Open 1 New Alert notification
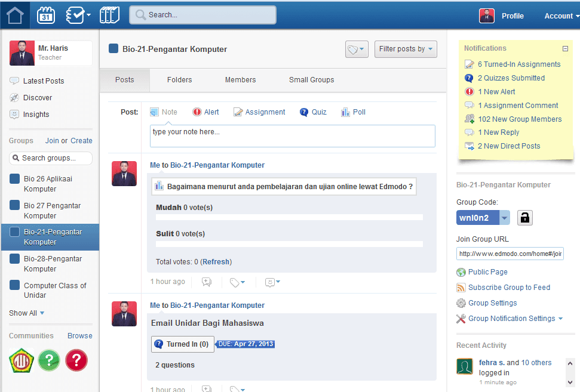The image size is (580, 392). coord(496,92)
